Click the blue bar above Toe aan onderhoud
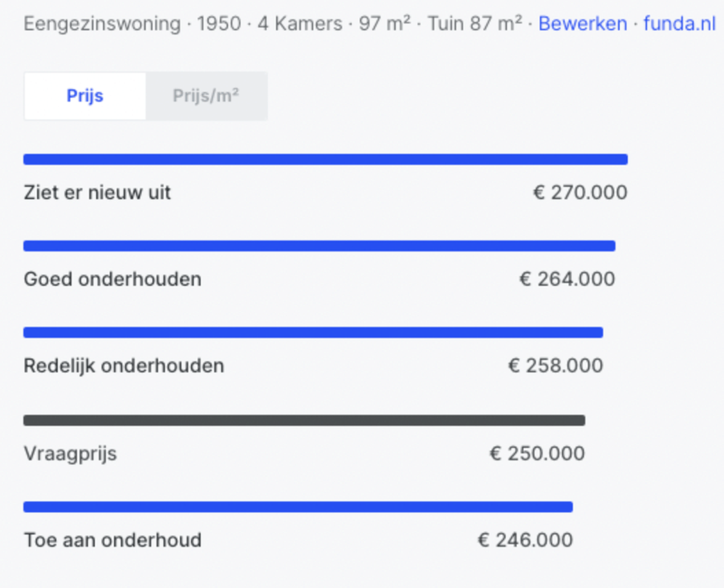 298,507
